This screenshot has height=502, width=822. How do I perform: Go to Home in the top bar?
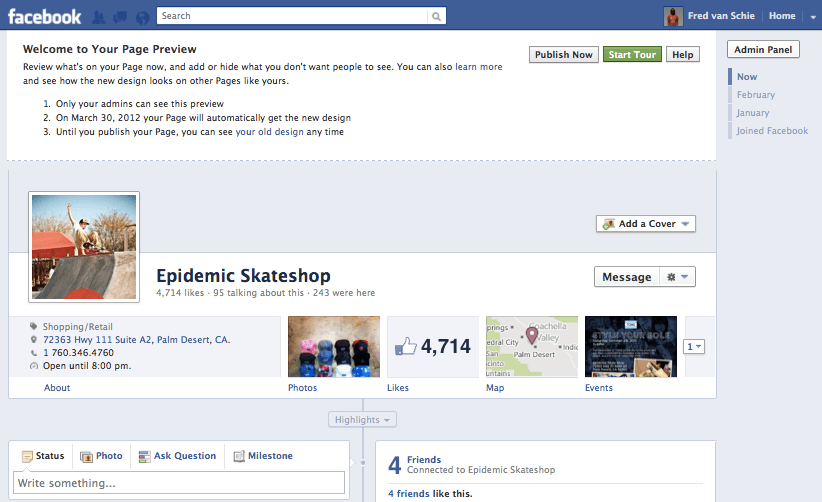click(x=782, y=16)
